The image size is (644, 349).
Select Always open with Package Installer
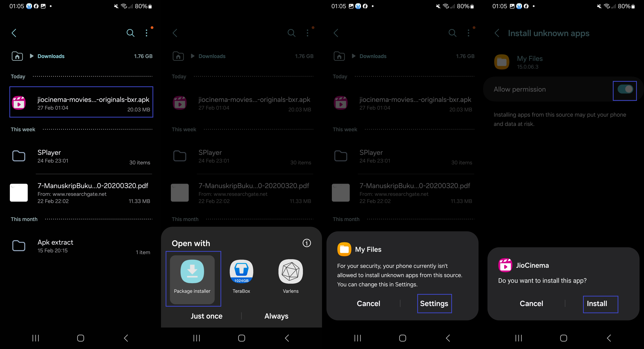click(x=277, y=316)
